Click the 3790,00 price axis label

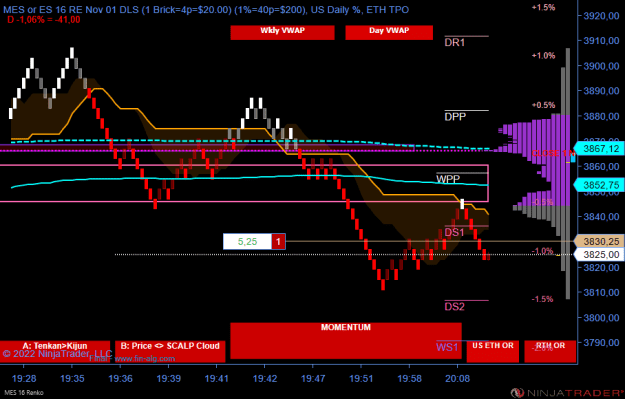(601, 342)
